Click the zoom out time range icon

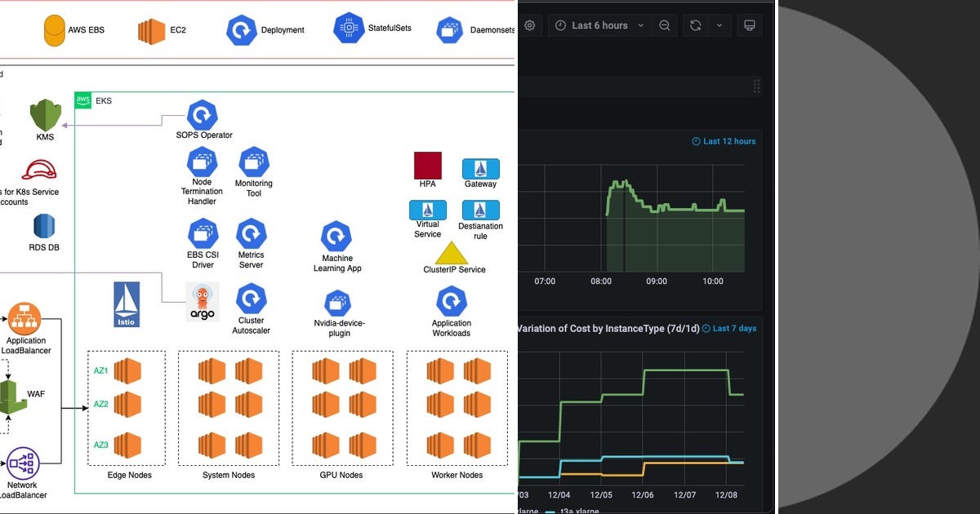665,25
